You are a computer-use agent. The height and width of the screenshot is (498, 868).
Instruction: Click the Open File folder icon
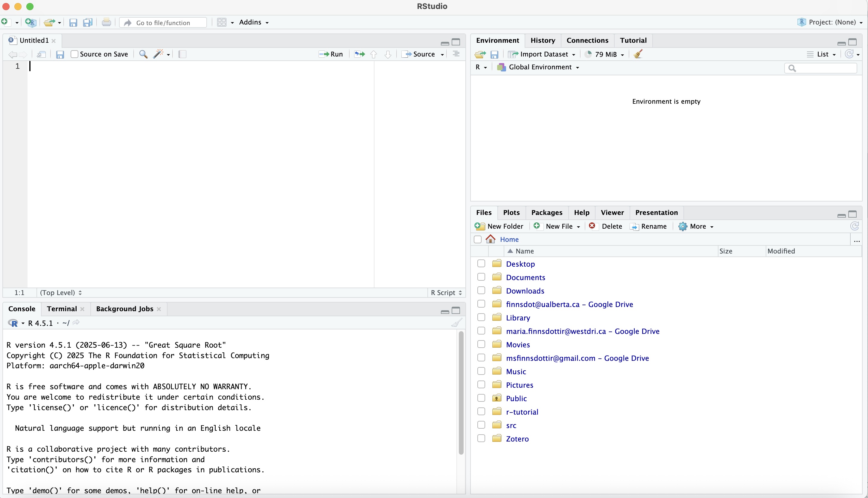[x=49, y=23]
